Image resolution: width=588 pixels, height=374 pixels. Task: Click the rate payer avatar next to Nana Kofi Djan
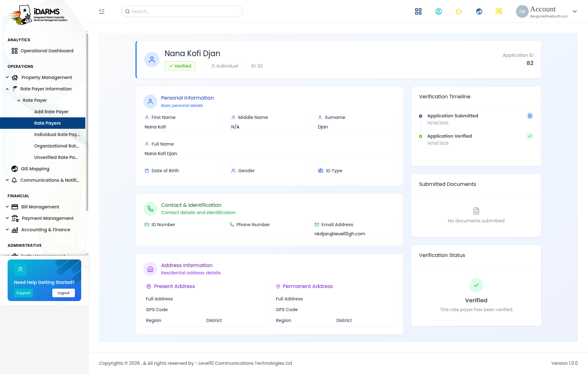[152, 60]
